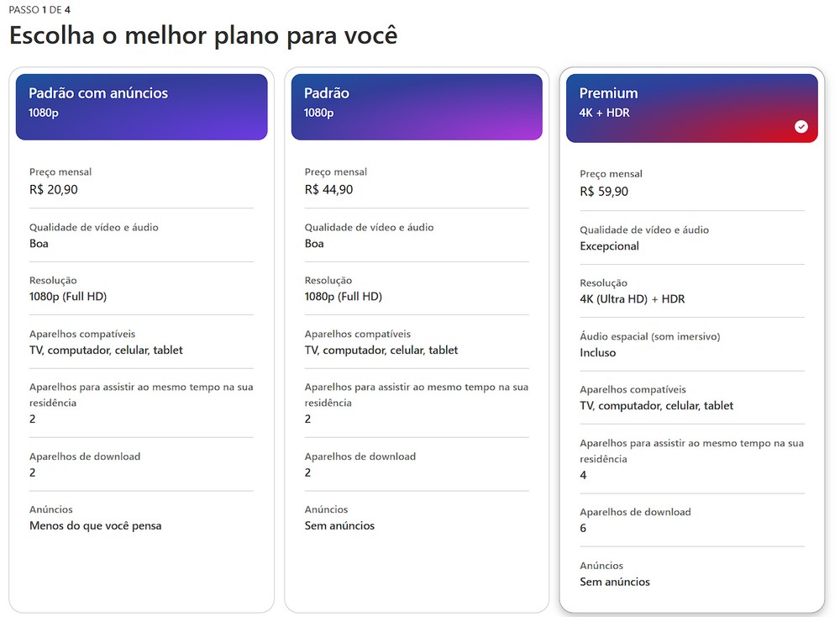The width and height of the screenshot is (840, 617).
Task: Click the R$ 20,90 monthly price
Action: [x=54, y=190]
